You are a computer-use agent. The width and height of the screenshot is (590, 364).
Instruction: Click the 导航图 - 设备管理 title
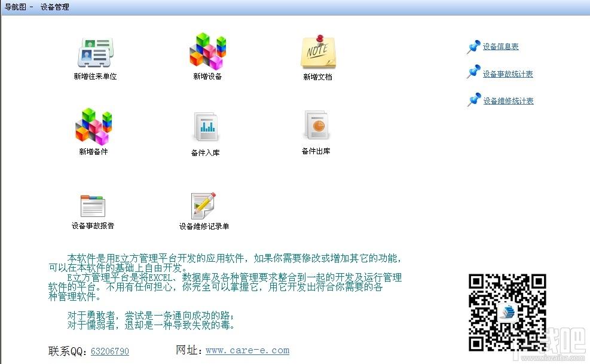[x=36, y=7]
